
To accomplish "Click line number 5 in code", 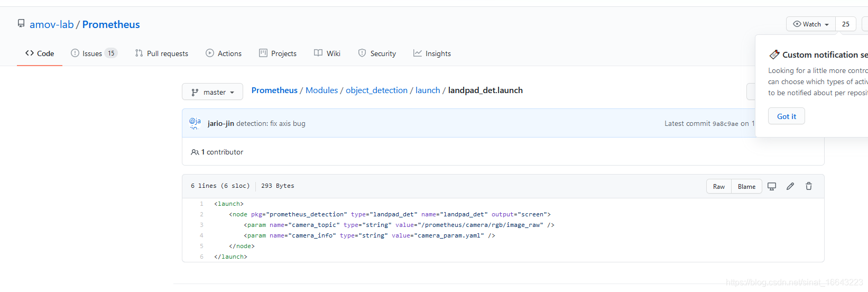I will click(201, 246).
